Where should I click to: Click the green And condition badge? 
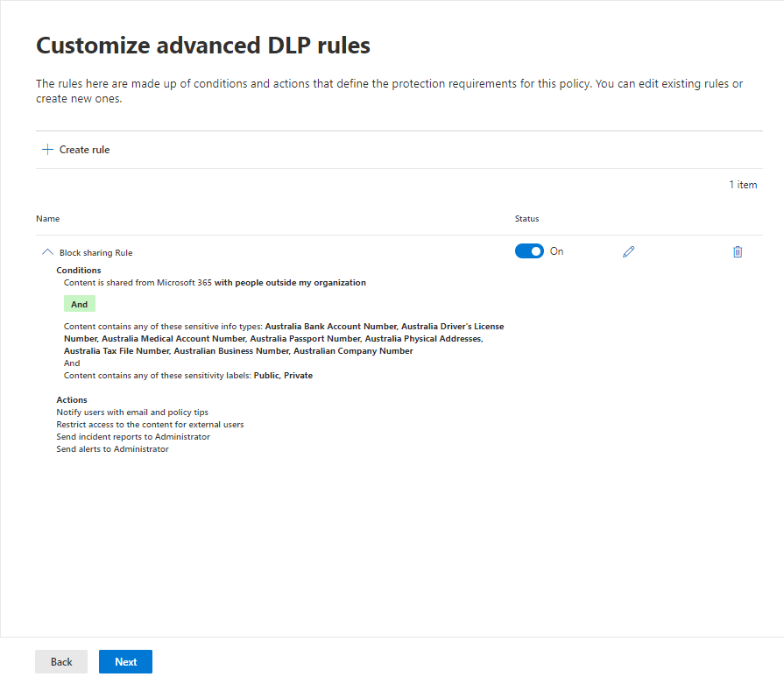point(79,304)
